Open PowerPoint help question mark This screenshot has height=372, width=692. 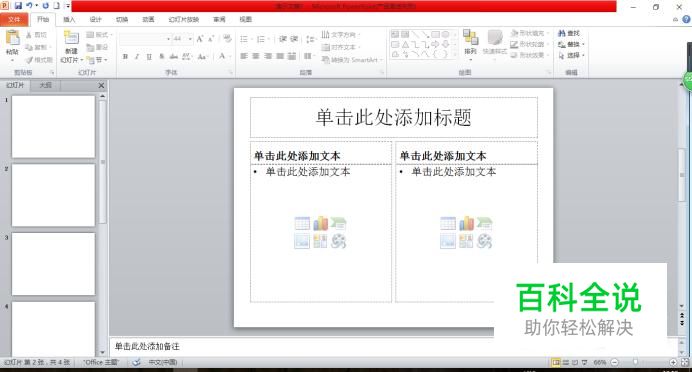(686, 19)
